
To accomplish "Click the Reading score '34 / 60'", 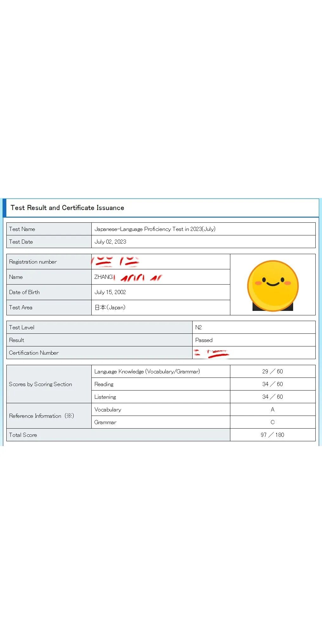I will click(x=273, y=384).
